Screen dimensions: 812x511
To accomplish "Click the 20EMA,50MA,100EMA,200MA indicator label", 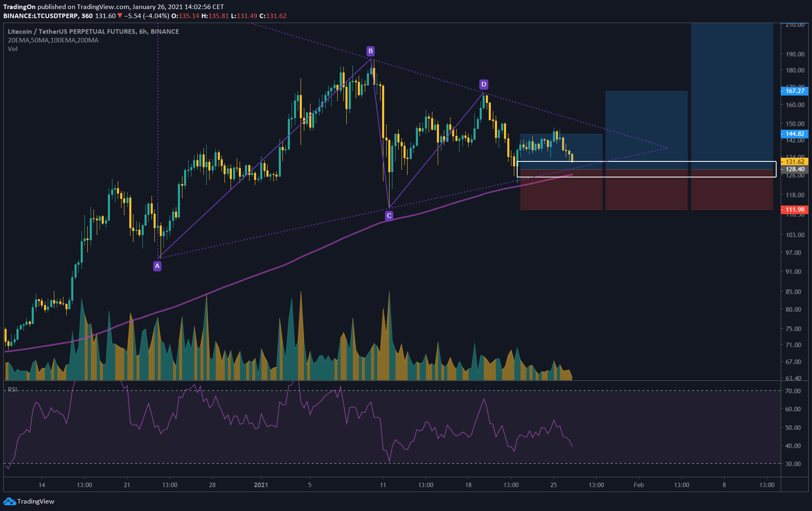I will tap(53, 40).
